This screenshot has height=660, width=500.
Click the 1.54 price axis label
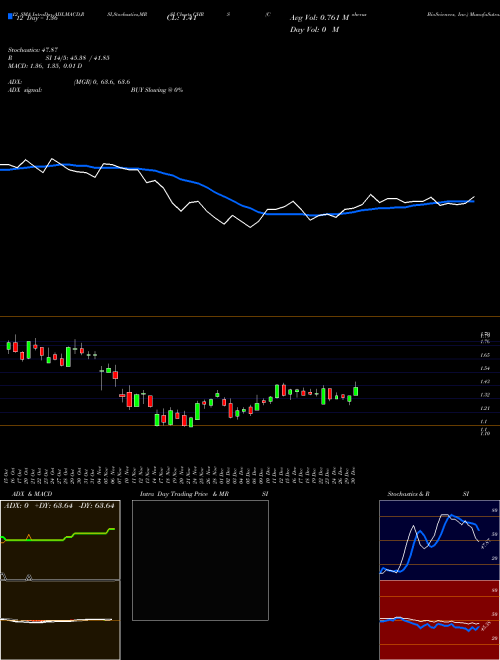click(x=485, y=368)
